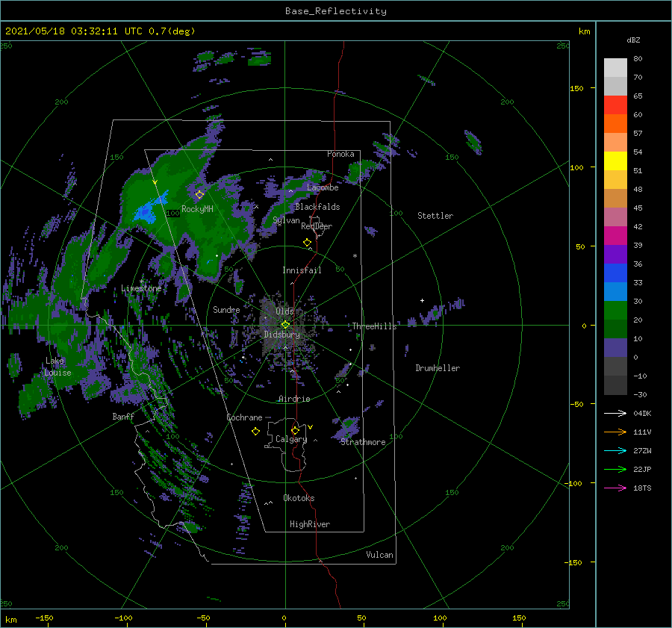Select the purple 39–36 dBZ swatch
The image size is (672, 628).
(615, 254)
